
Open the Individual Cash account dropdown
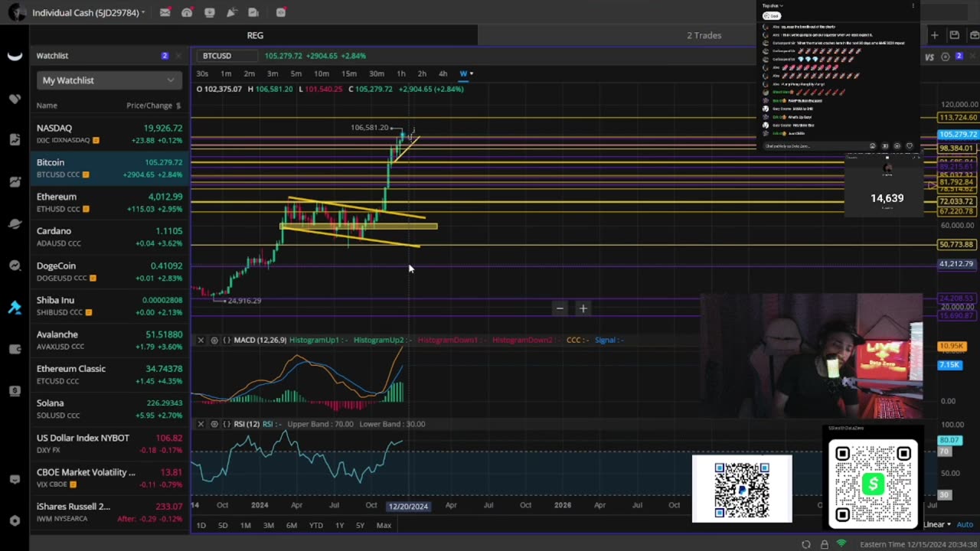click(88, 12)
